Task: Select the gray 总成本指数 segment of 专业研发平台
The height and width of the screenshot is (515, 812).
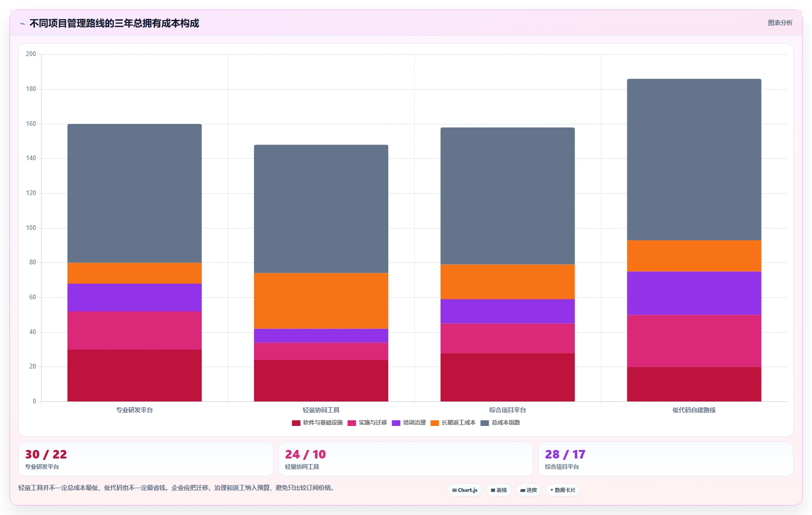Action: tap(134, 193)
